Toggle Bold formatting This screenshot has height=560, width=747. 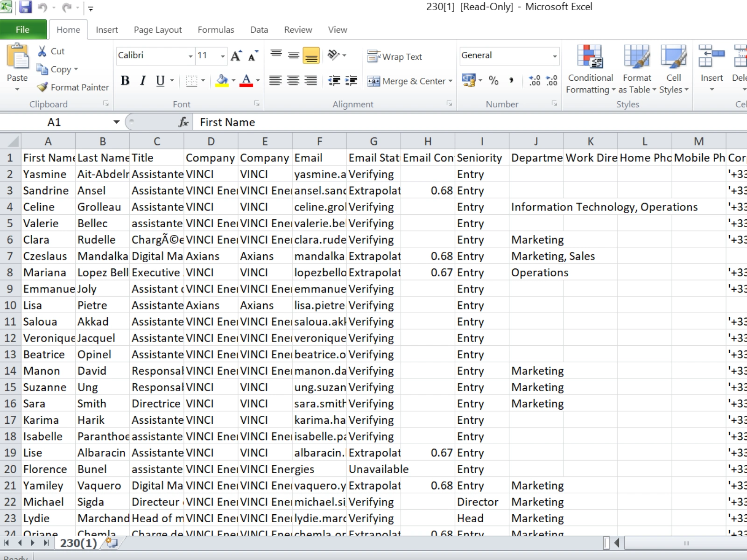pos(125,81)
